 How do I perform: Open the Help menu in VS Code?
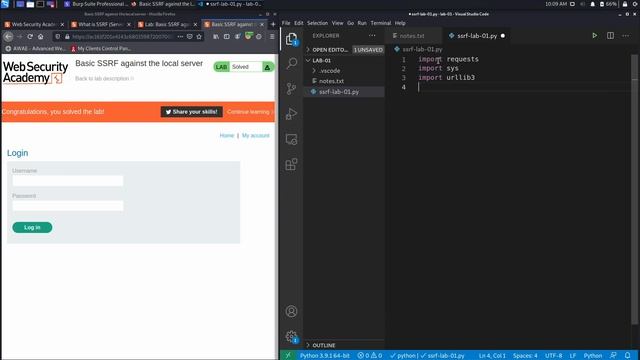400,23
